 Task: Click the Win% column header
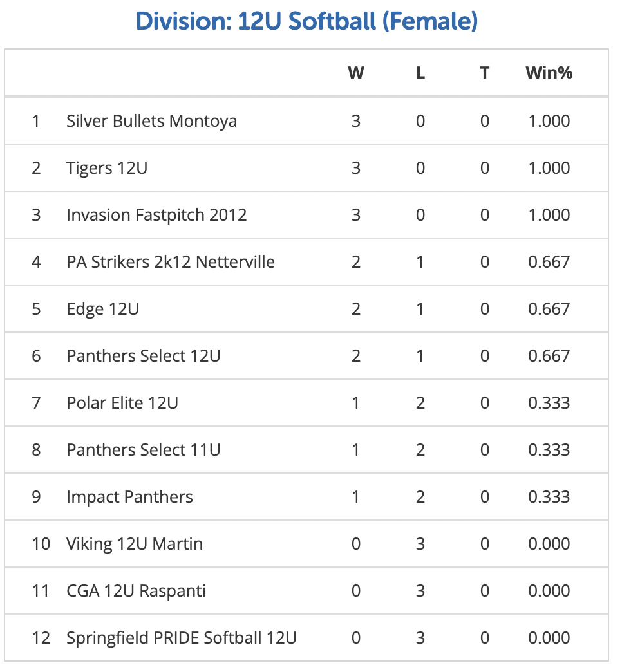(x=549, y=73)
